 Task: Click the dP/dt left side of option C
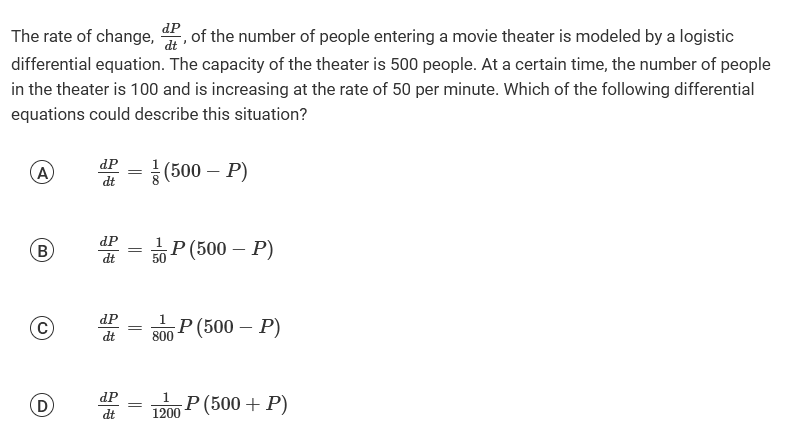[x=108, y=327]
